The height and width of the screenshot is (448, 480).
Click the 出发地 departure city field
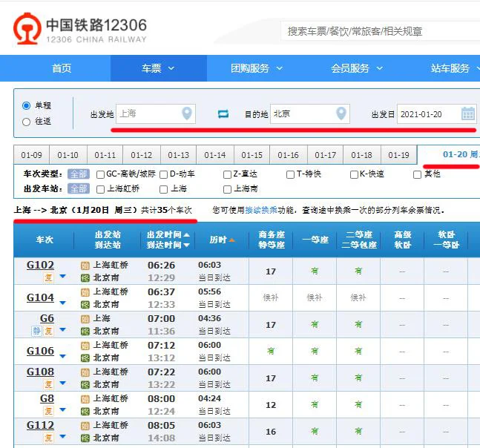coord(156,113)
